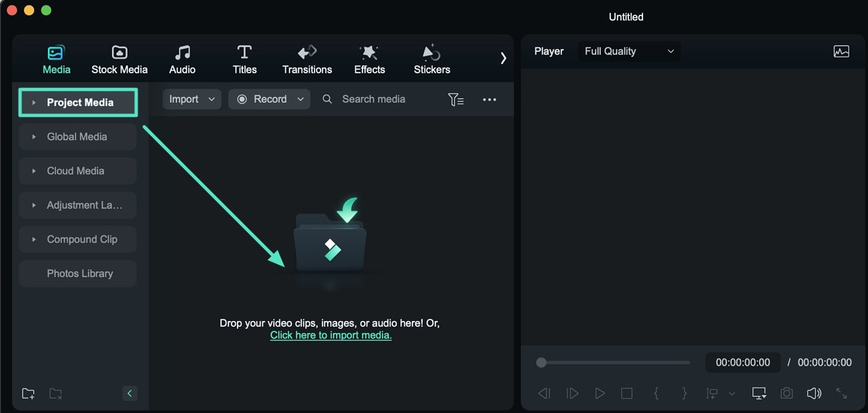Screen dimensions: 868x413
Task: Expand the Global Media folder arrow
Action: point(33,137)
